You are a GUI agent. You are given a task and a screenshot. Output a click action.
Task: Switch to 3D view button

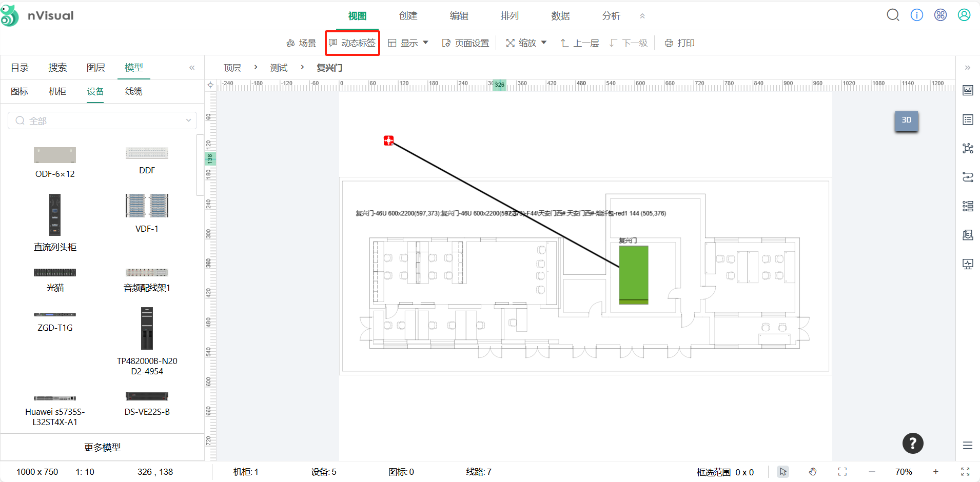(x=907, y=120)
